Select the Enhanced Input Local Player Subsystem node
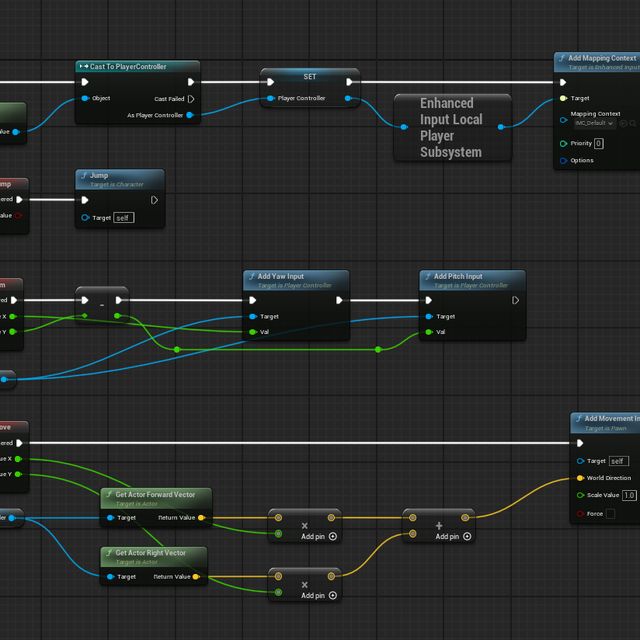The image size is (640, 640). (451, 127)
